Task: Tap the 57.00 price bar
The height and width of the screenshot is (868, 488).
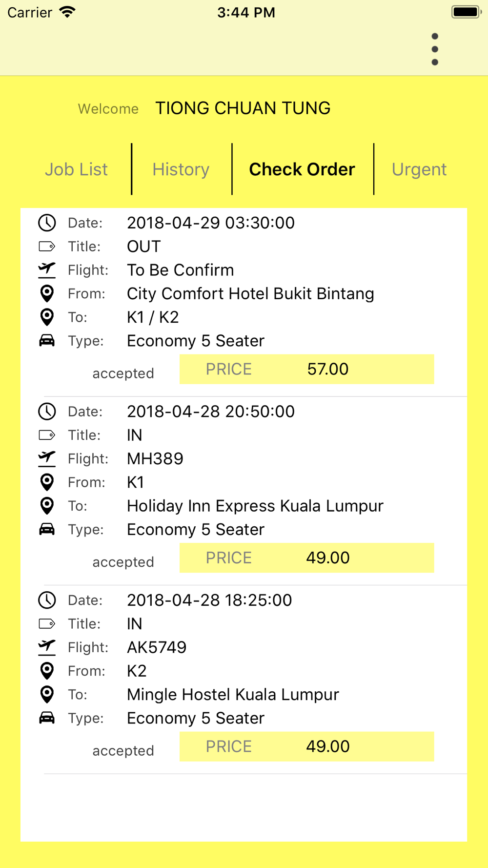Action: (306, 369)
